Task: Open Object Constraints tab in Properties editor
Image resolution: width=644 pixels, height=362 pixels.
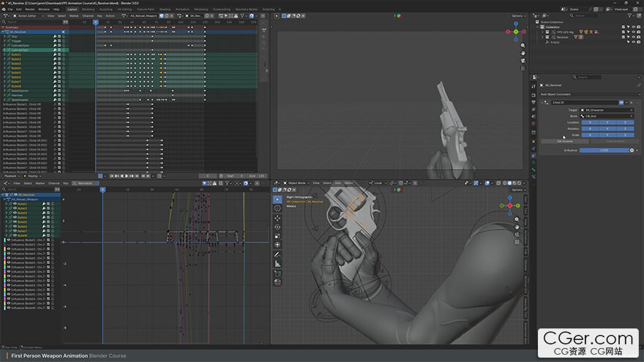Action: [x=533, y=156]
